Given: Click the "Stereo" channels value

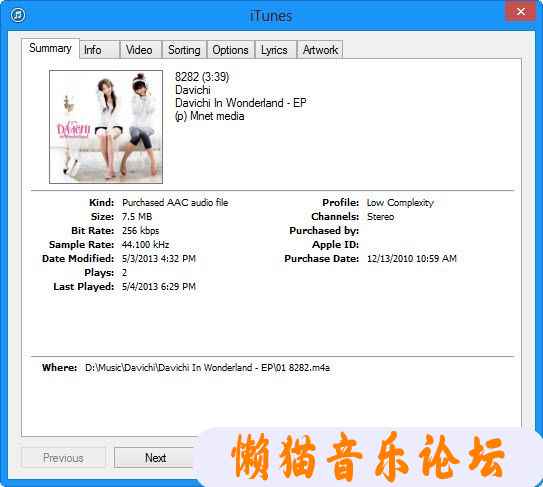Looking at the screenshot, I should click(x=380, y=217).
